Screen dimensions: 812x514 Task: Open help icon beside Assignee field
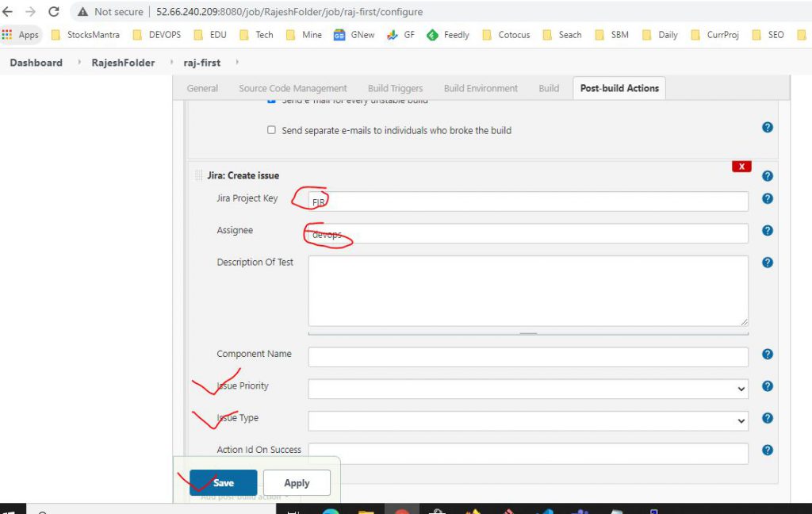[x=767, y=231]
